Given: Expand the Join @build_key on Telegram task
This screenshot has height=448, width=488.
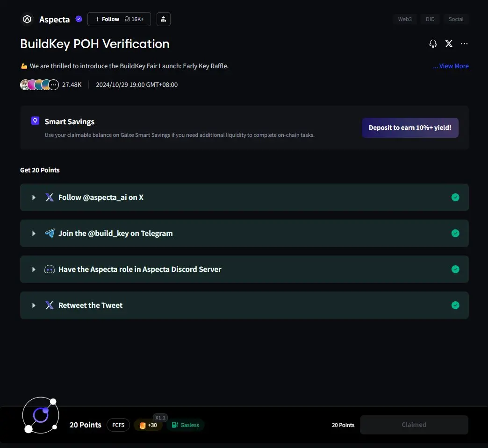Looking at the screenshot, I should coord(34,233).
